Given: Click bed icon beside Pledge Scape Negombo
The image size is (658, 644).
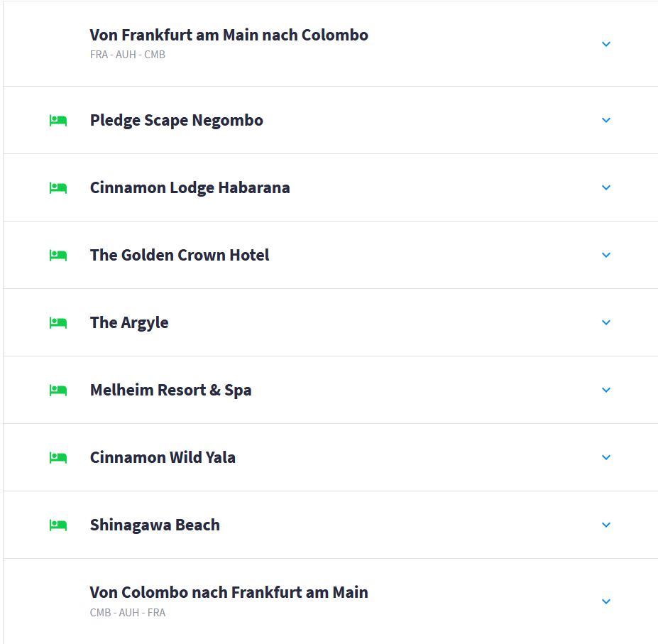Looking at the screenshot, I should pos(58,121).
